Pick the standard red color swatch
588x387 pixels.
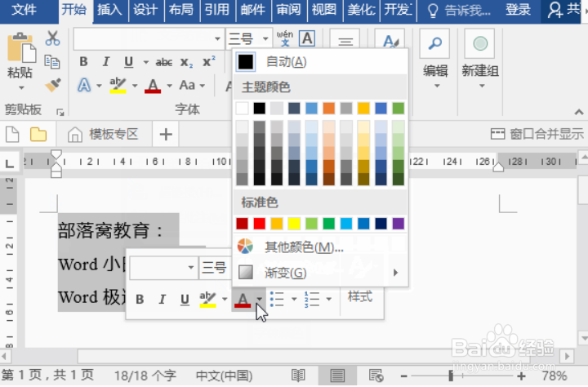pos(259,224)
